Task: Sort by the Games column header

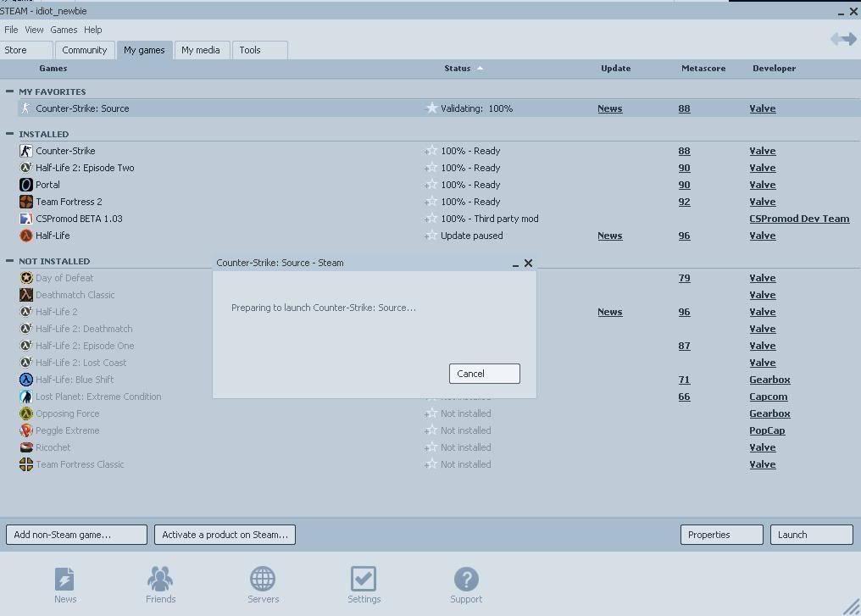Action: click(x=53, y=68)
